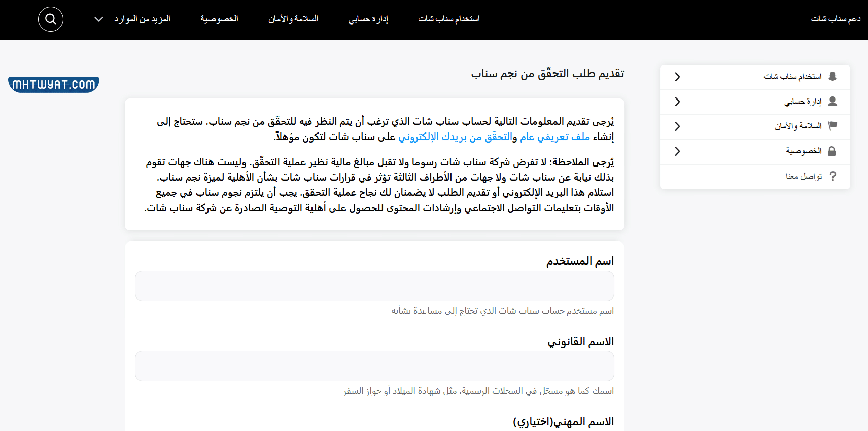Open السلامة والأمان in the top navigation
Screen dimensions: 868x431
coord(293,19)
